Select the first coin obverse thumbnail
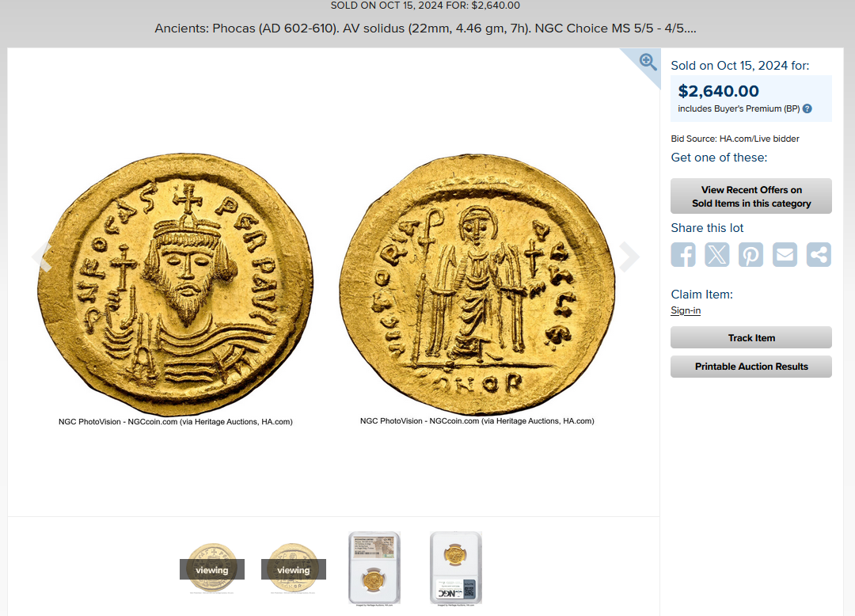The image size is (855, 616). click(x=212, y=568)
